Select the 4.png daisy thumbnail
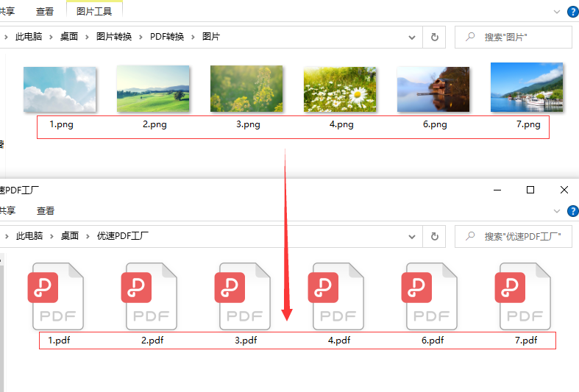The image size is (579, 392). [340, 89]
